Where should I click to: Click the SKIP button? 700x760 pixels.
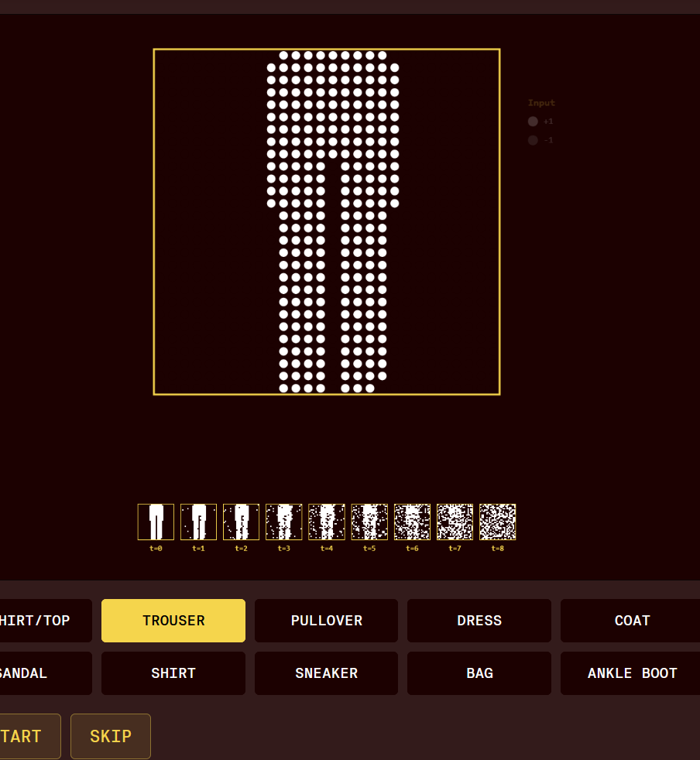pos(111,736)
